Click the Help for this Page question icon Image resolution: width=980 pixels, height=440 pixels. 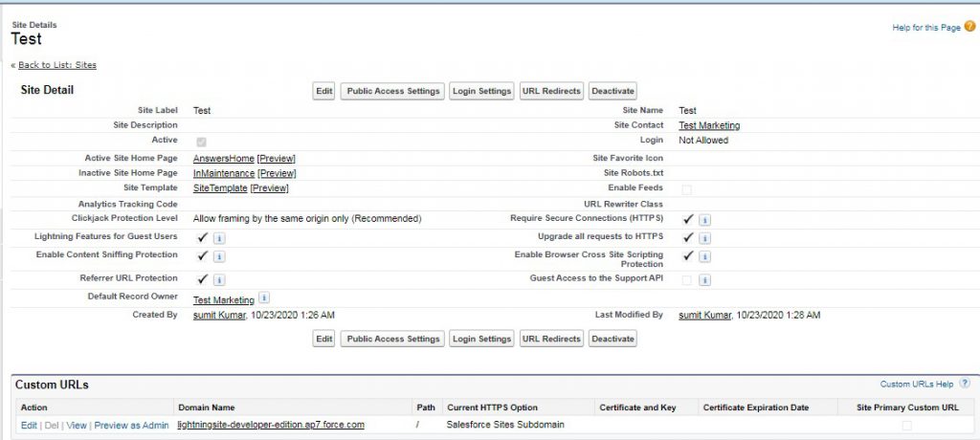tap(969, 27)
